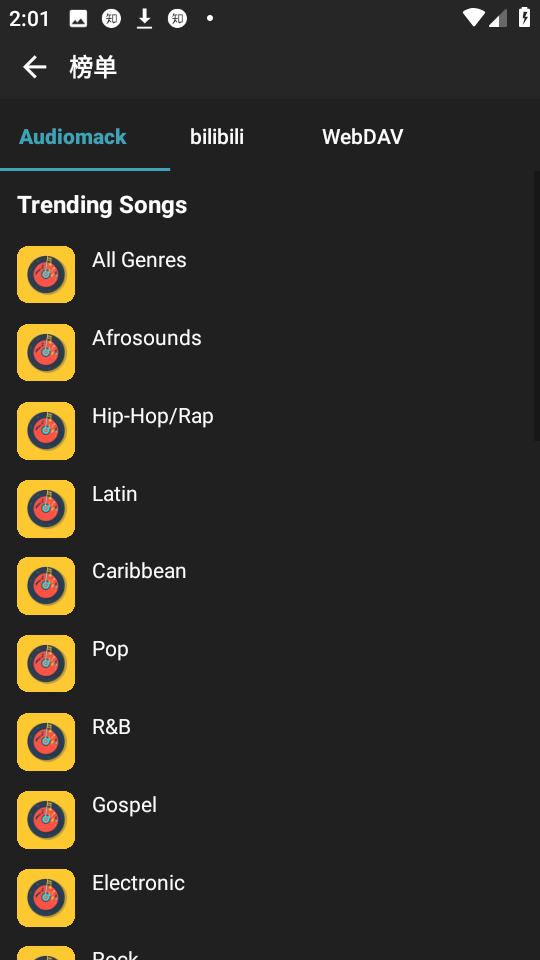Switch to the bilibili tab
Image resolution: width=540 pixels, height=960 pixels.
click(217, 137)
